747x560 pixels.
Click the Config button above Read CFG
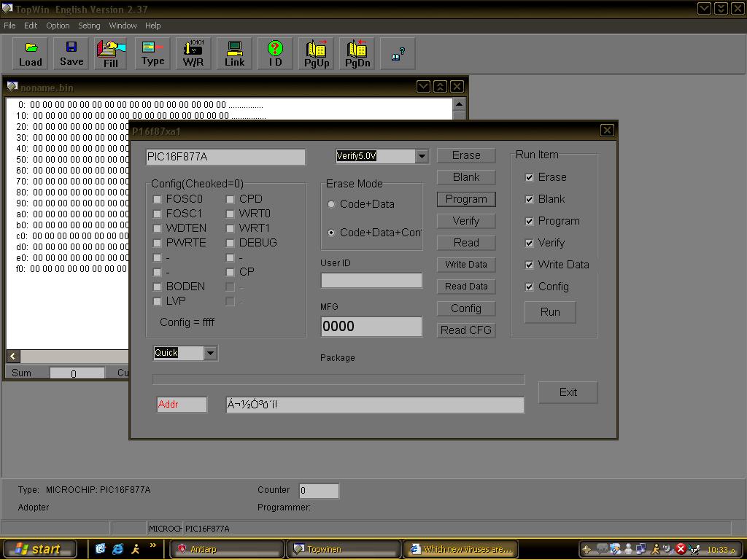coord(466,308)
